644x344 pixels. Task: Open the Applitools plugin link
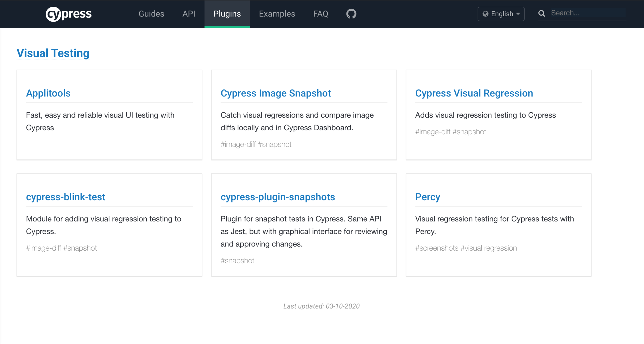click(x=48, y=93)
